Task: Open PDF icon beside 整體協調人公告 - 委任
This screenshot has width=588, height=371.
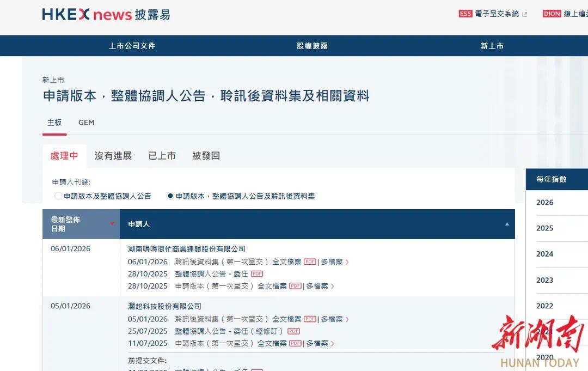Action: 258,274
